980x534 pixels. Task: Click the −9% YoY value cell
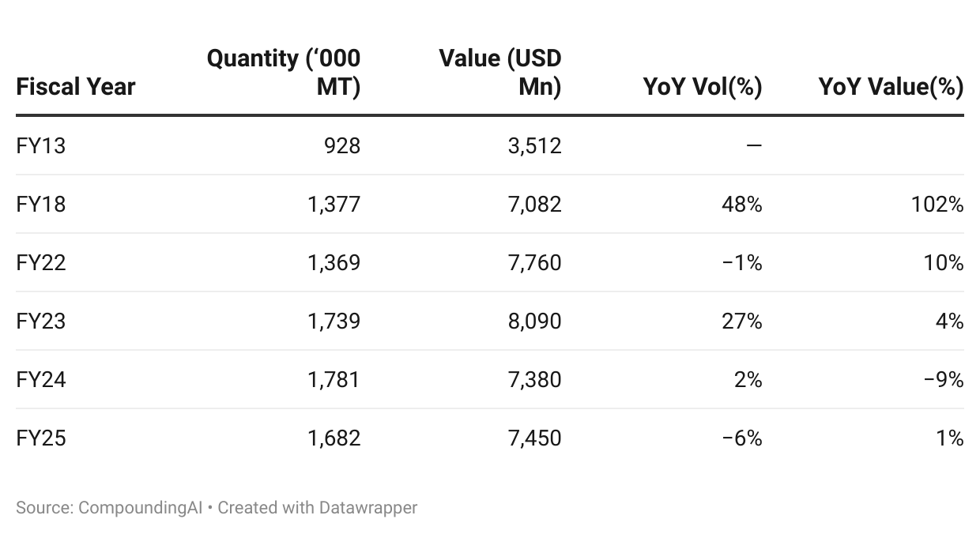click(944, 379)
